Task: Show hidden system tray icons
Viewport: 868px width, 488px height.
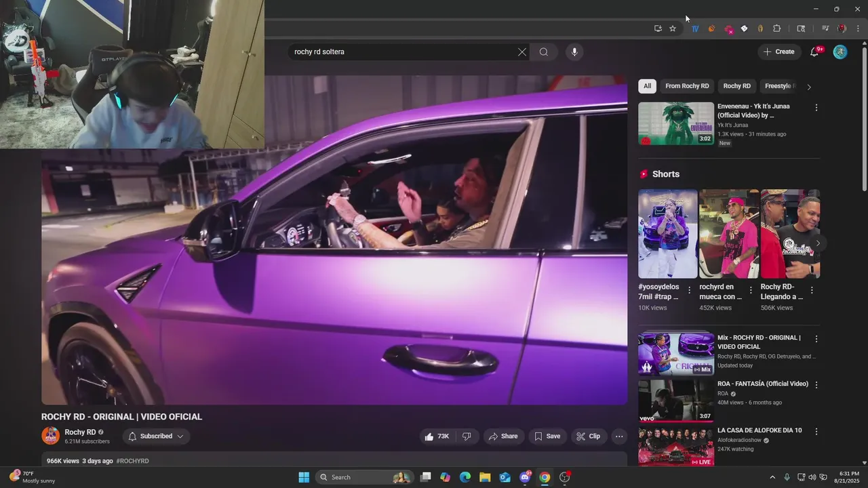Action: (x=772, y=477)
